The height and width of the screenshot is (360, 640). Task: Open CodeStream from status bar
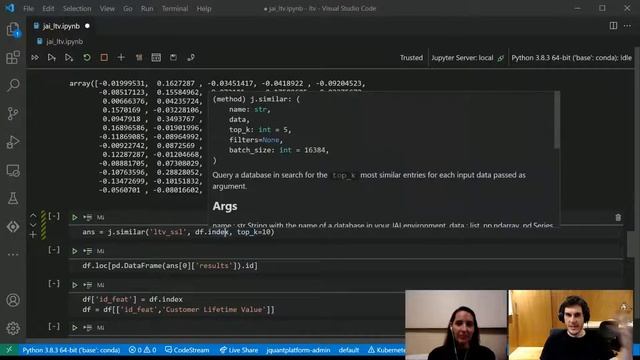pos(187,350)
